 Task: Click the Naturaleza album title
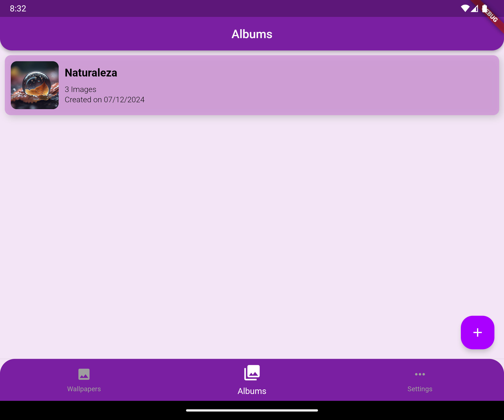click(91, 73)
